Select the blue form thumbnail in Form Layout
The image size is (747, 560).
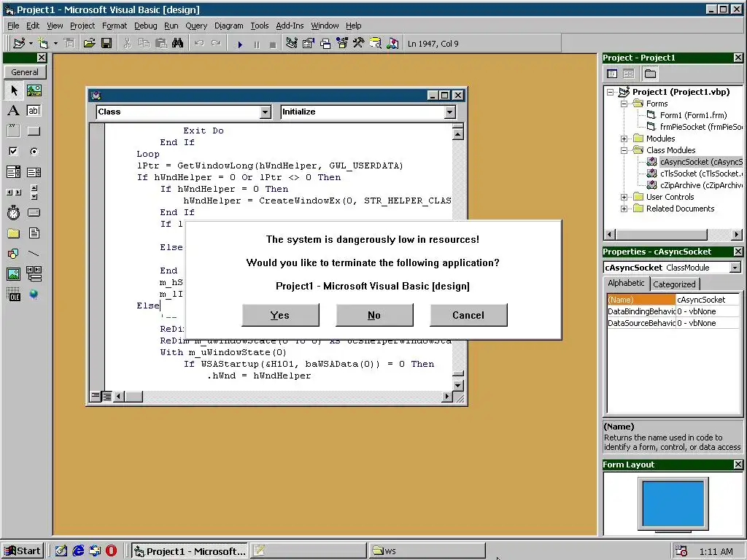673,503
